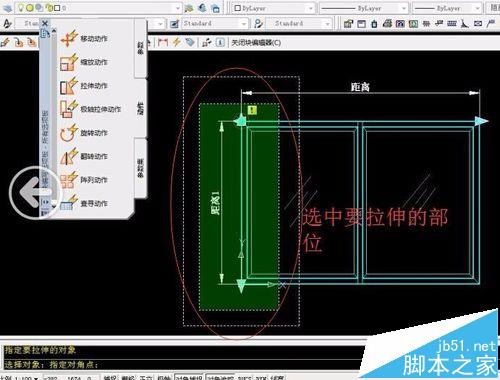Click the 距离 parameter label
The height and width of the screenshot is (380, 500).
point(360,87)
